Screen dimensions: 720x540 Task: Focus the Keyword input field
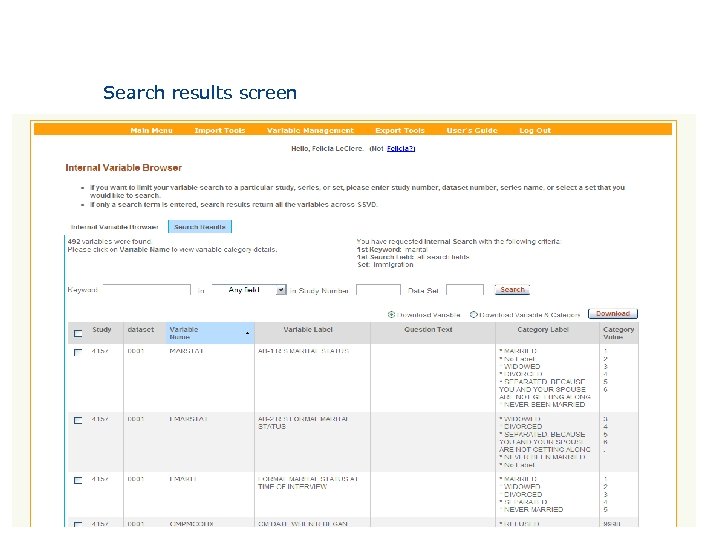click(147, 290)
